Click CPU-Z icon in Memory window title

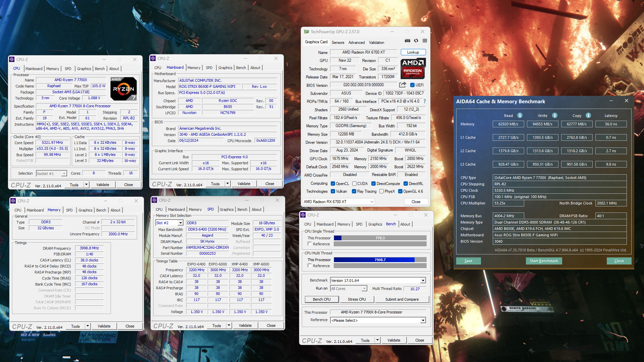click(13, 201)
